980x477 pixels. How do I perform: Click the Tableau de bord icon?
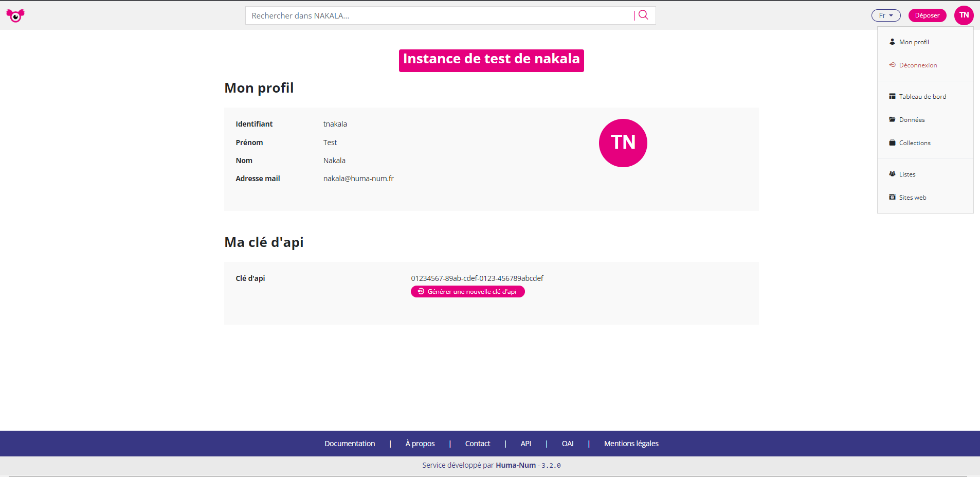point(892,96)
